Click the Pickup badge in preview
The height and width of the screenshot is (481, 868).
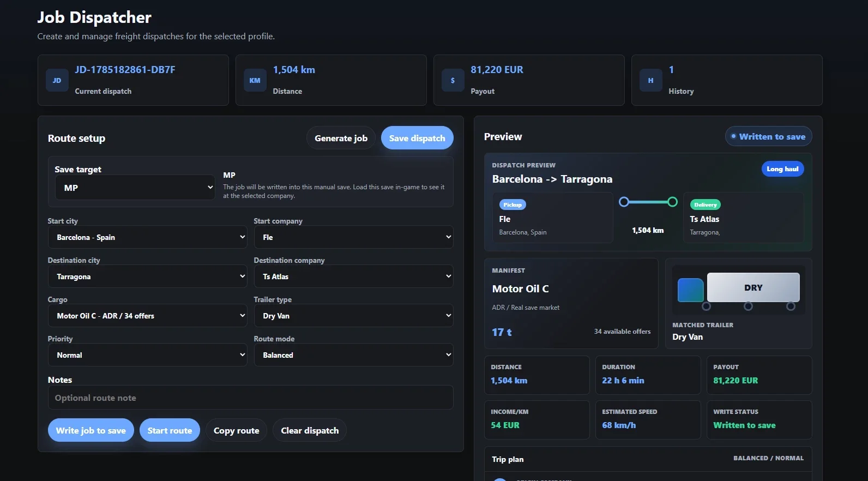(513, 205)
